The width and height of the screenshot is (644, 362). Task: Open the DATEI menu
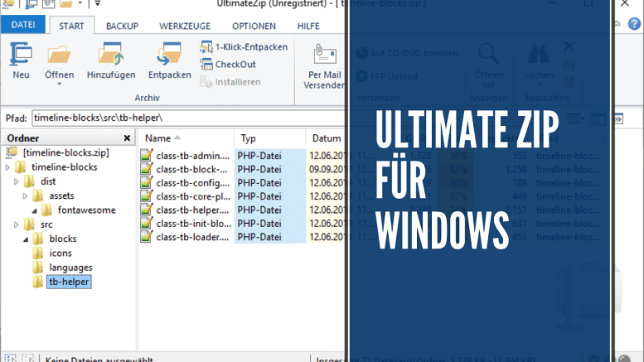point(23,25)
